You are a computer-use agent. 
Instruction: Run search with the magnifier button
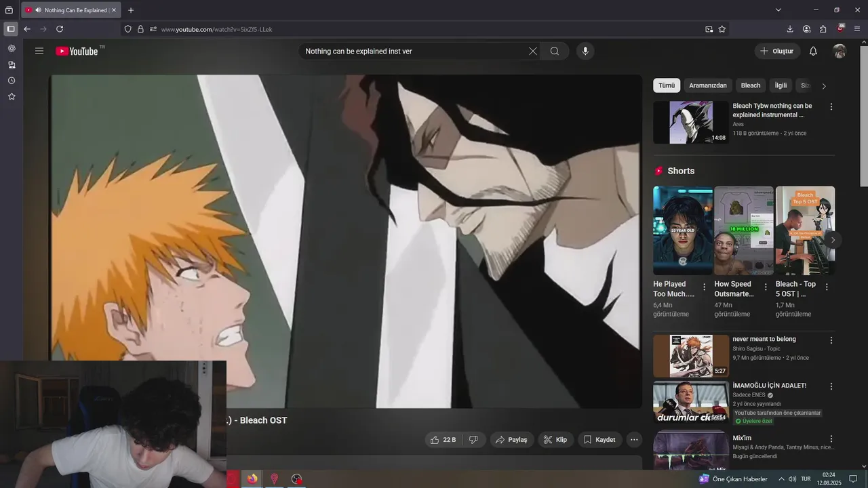pos(555,51)
